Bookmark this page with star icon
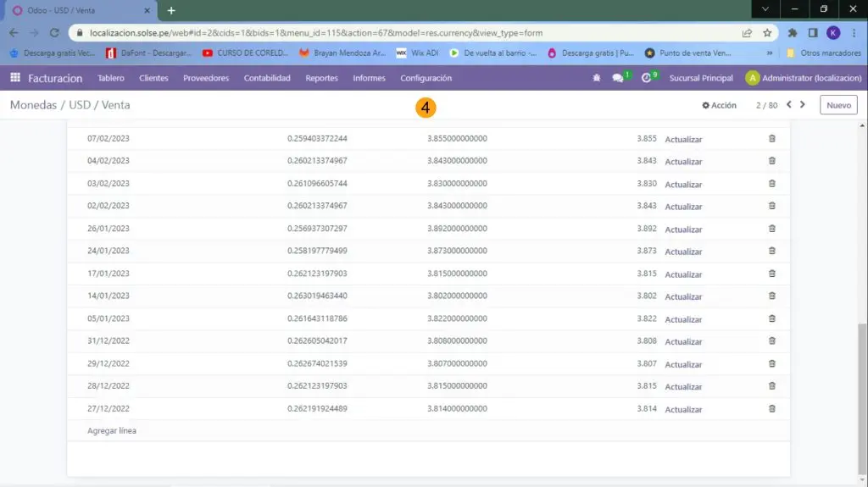The width and height of the screenshot is (868, 487). (767, 33)
